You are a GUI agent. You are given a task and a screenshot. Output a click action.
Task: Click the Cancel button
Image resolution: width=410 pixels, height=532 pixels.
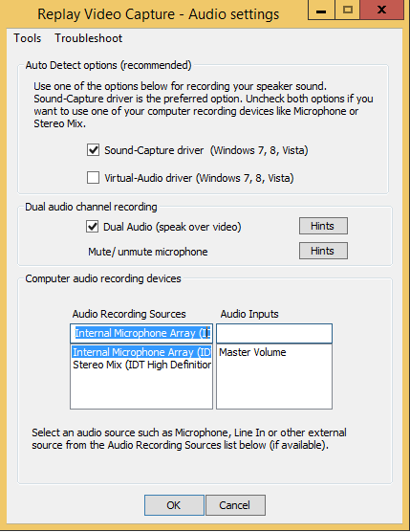235,505
